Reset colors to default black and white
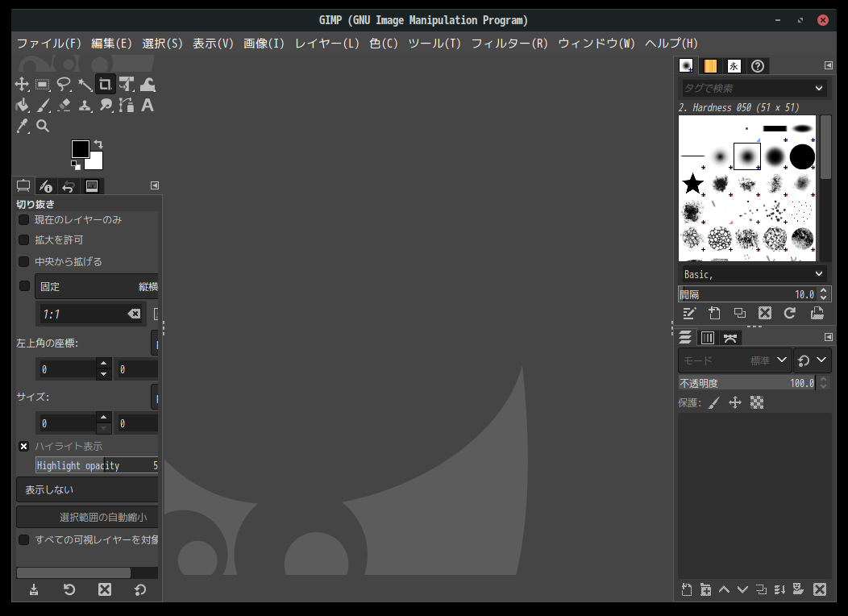This screenshot has width=848, height=616. tap(76, 164)
